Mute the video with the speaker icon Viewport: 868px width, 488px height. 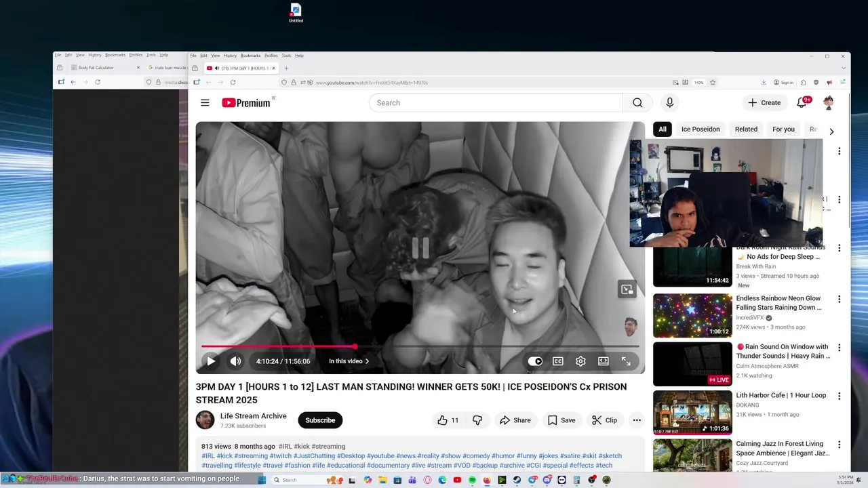pyautogui.click(x=235, y=361)
